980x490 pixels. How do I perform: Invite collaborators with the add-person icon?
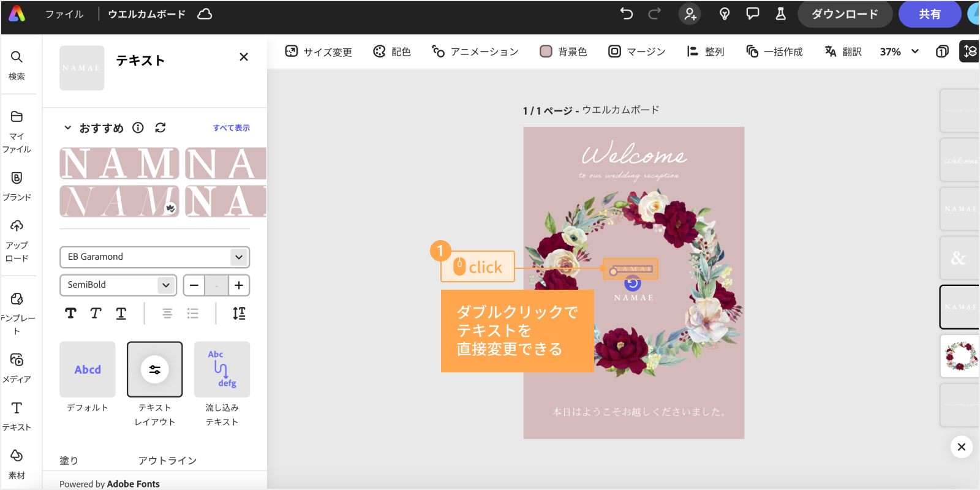tap(690, 14)
